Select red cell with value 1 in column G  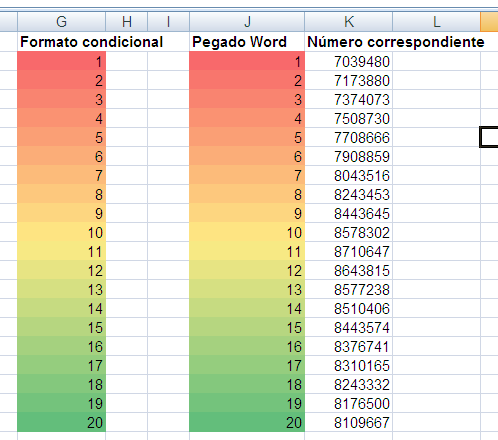[x=61, y=61]
